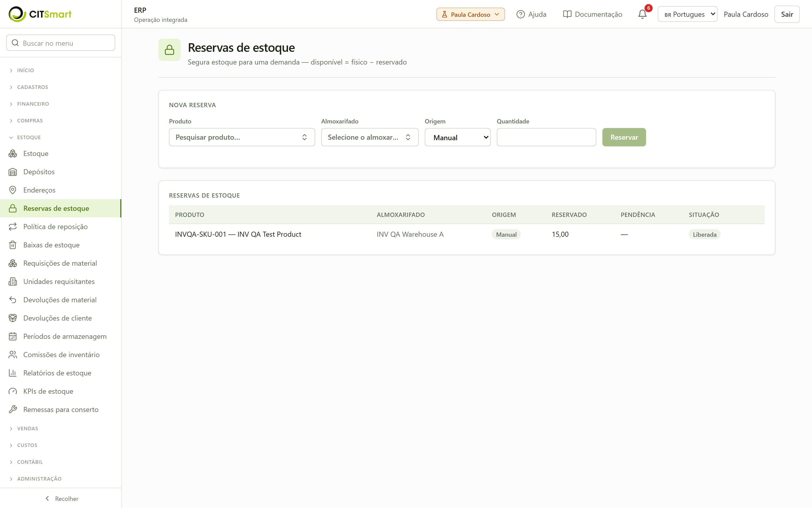Click the Endereços map pin icon

coord(13,190)
